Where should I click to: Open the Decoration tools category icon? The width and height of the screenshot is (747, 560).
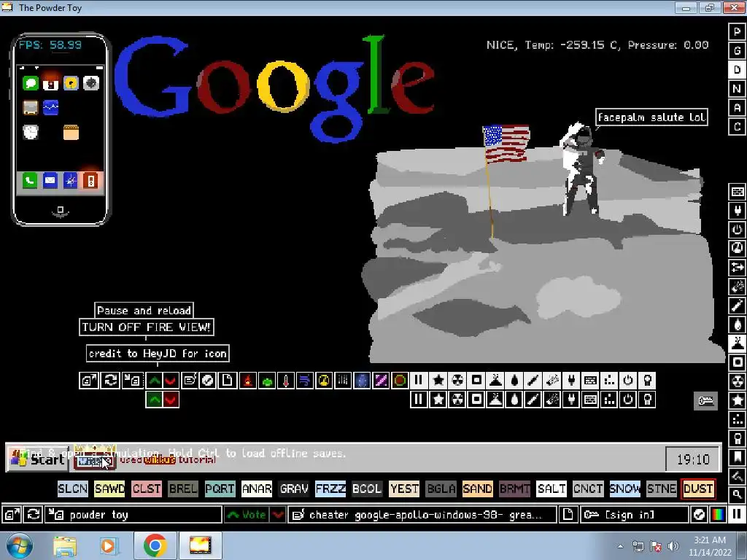(x=737, y=476)
